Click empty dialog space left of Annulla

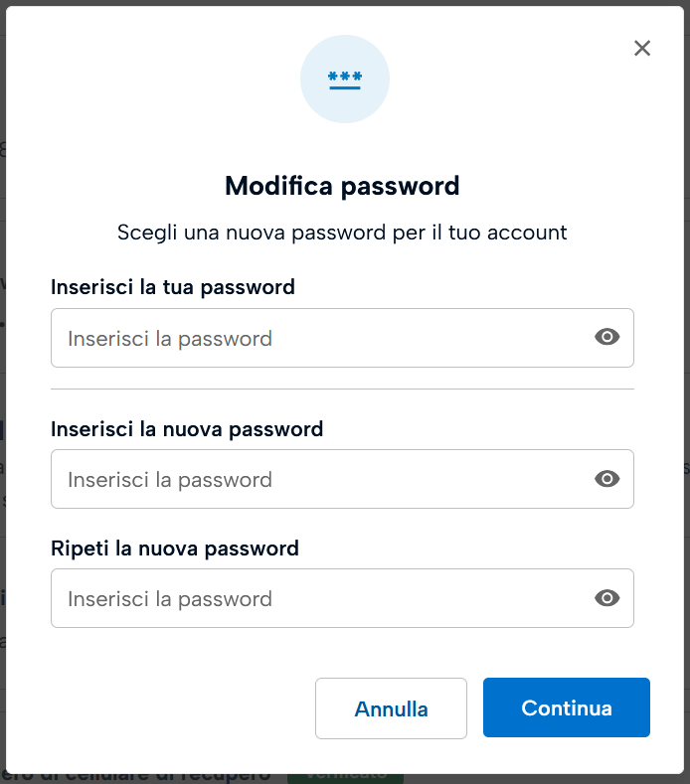click(x=179, y=707)
